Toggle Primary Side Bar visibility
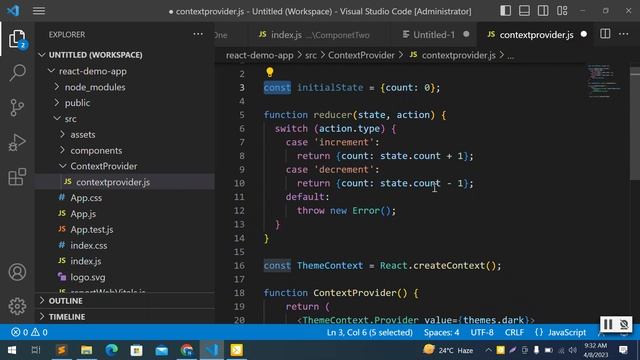The width and height of the screenshot is (640, 360). pos(506,11)
